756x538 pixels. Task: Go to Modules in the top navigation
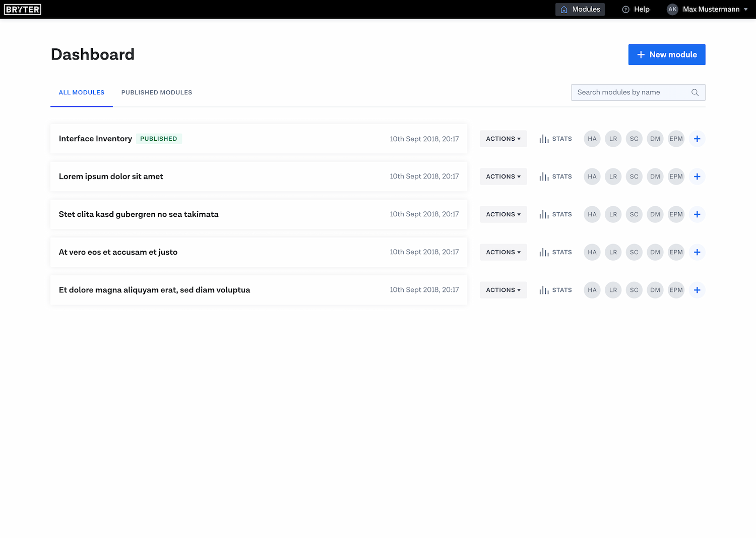(580, 10)
